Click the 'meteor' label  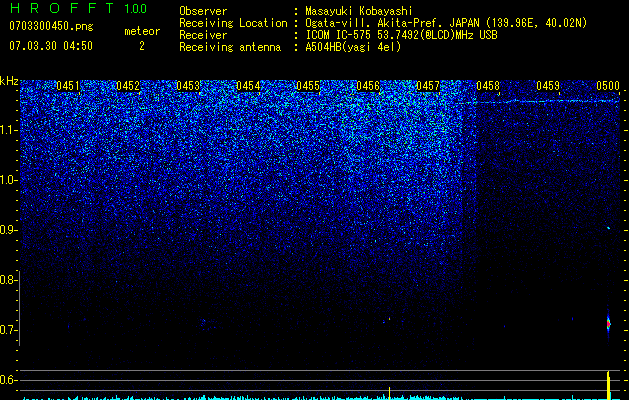142,31
